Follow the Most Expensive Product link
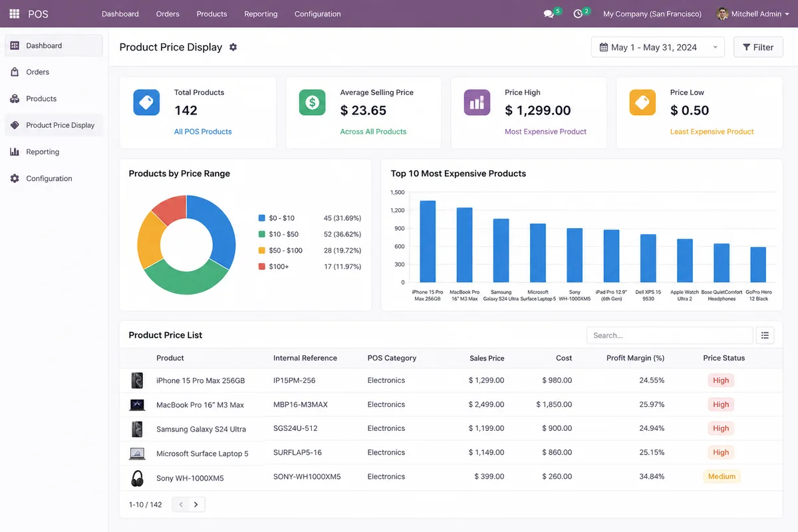Screen dimensions: 798x532 coord(545,132)
